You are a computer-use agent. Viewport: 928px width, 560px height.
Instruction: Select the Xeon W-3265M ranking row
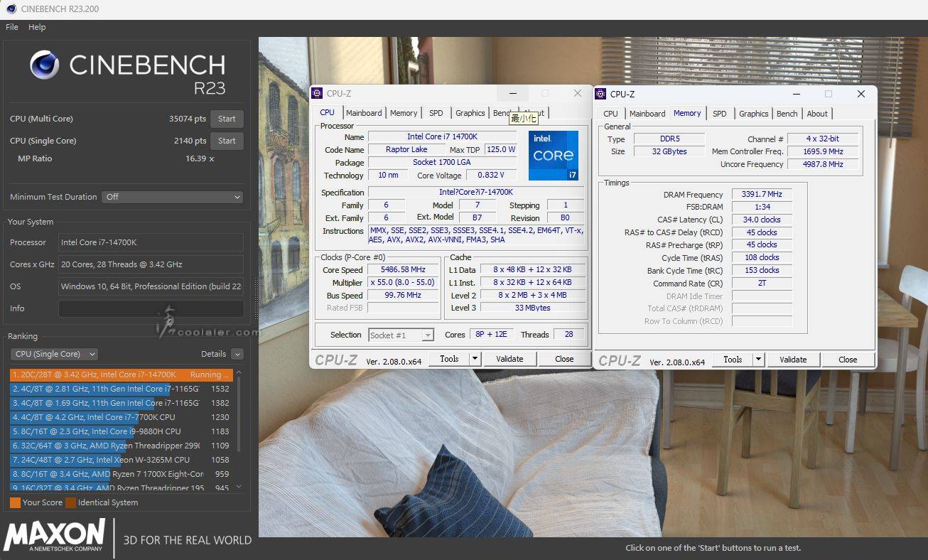(x=121, y=460)
